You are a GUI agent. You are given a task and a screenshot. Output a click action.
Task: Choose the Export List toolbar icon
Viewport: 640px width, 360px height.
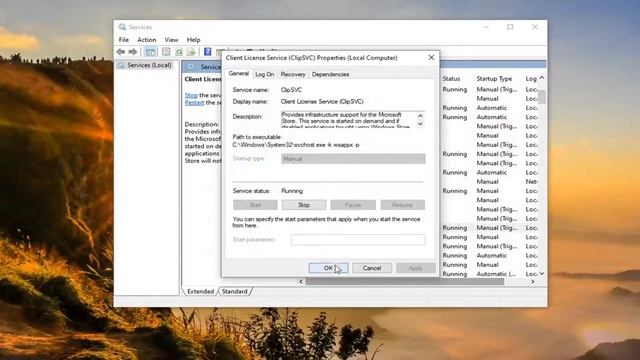click(x=191, y=52)
